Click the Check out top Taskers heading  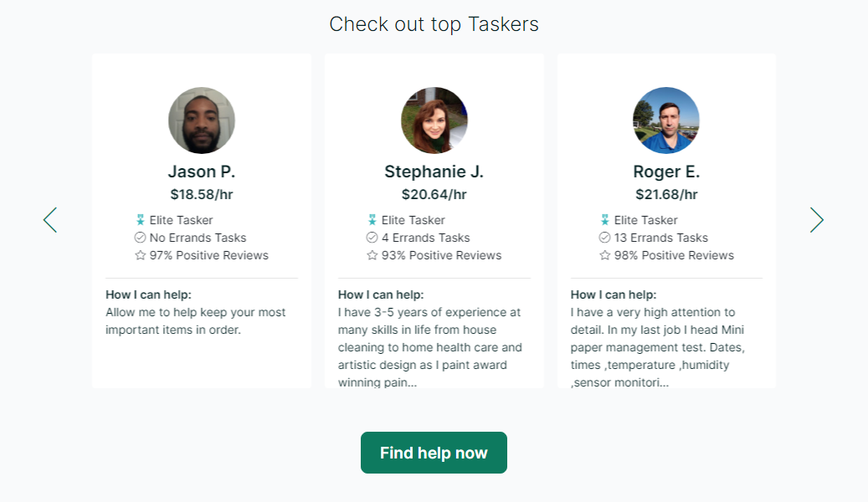[x=434, y=23]
